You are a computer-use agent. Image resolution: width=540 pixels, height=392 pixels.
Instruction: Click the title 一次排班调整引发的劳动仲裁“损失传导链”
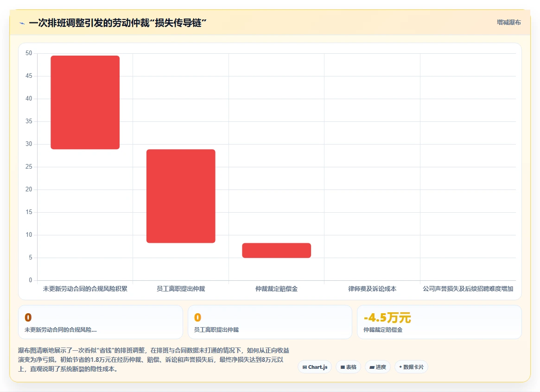pos(118,23)
